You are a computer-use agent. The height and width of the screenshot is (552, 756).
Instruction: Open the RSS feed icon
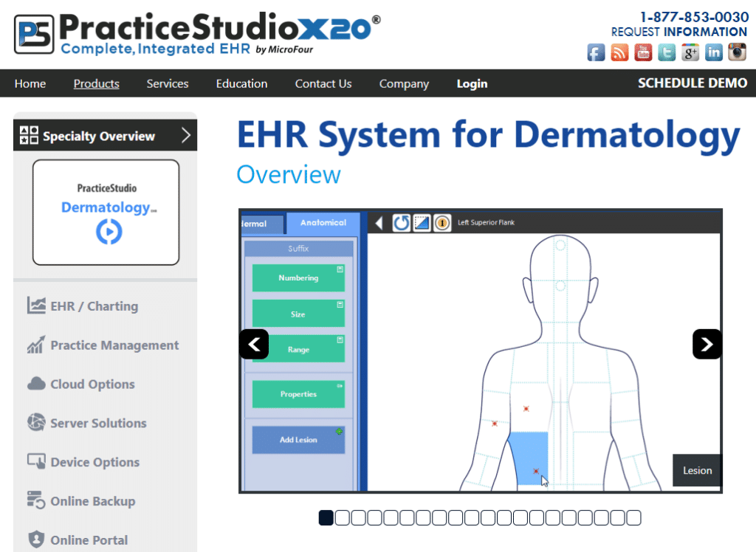[619, 52]
